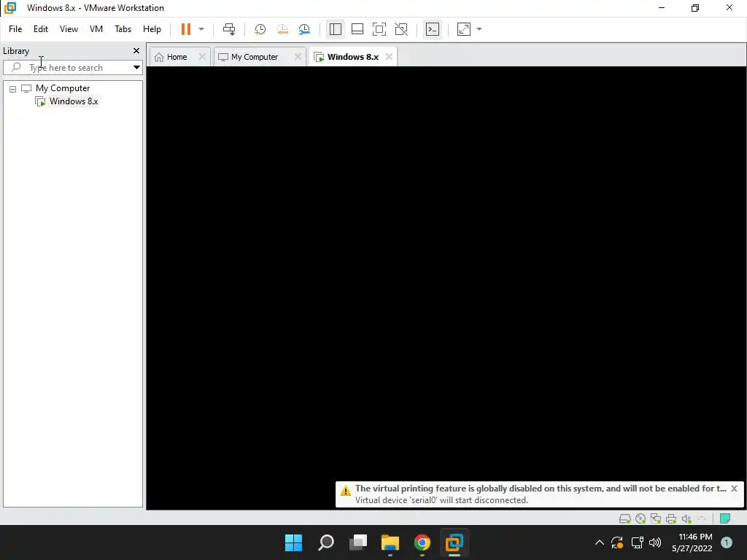Toggle the library sidebar view
The width and height of the screenshot is (747, 560).
pos(336,29)
